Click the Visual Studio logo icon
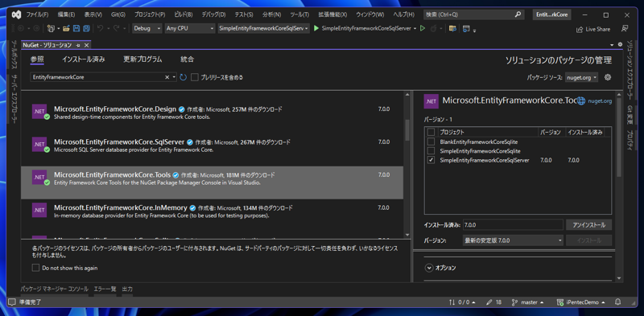Image resolution: width=644 pixels, height=316 pixels. [16, 14]
